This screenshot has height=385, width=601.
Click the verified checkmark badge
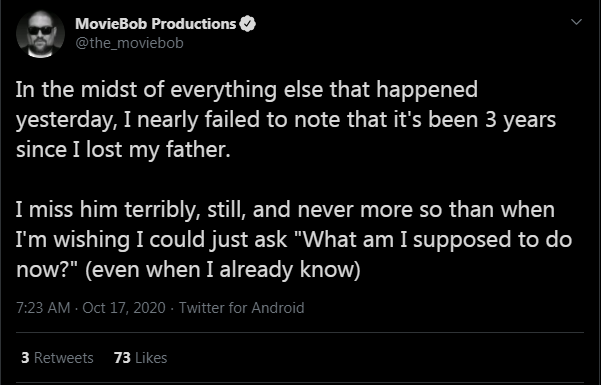point(248,24)
